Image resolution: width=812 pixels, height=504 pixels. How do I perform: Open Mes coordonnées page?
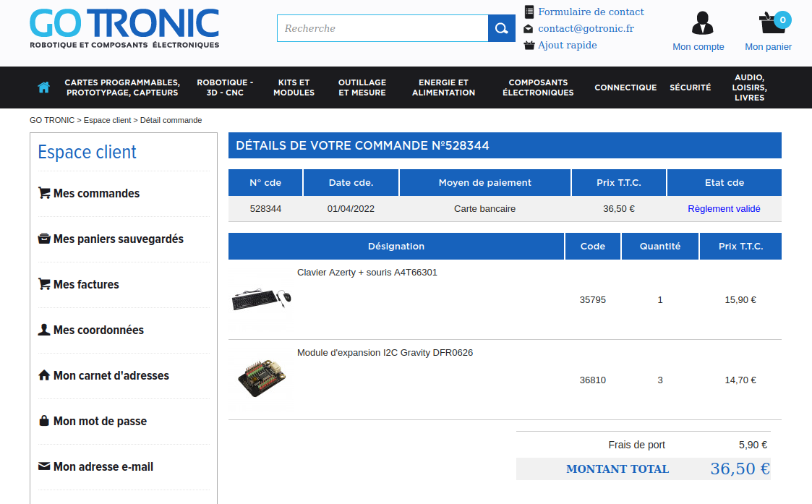(x=98, y=330)
